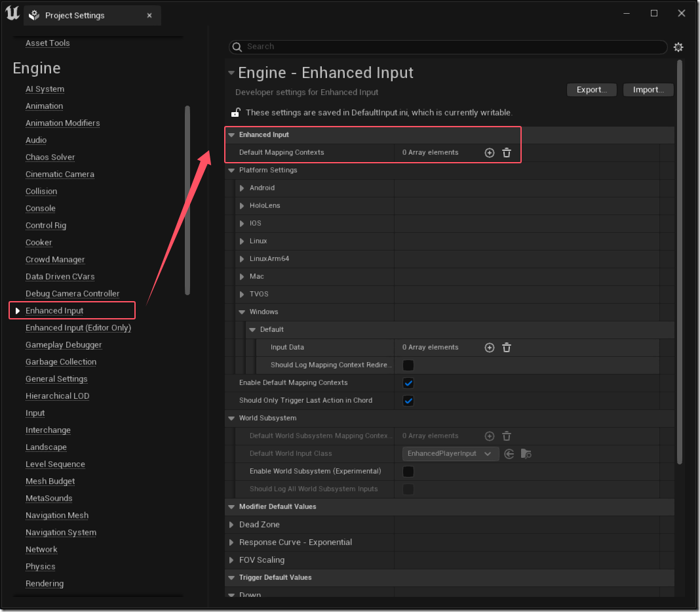
Task: Toggle Should Log Mapping Context Redirects checkbox
Action: [x=408, y=365]
